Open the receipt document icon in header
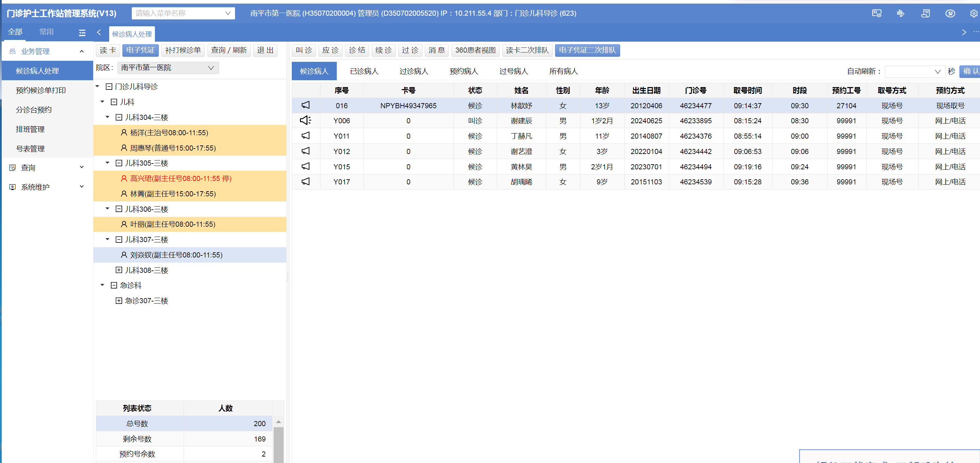The image size is (980, 463). pos(925,14)
